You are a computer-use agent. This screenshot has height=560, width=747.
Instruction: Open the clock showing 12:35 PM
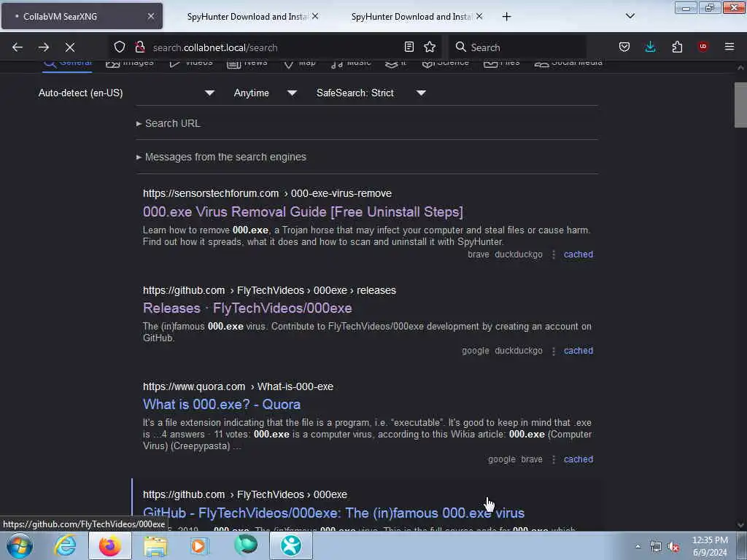pyautogui.click(x=710, y=546)
